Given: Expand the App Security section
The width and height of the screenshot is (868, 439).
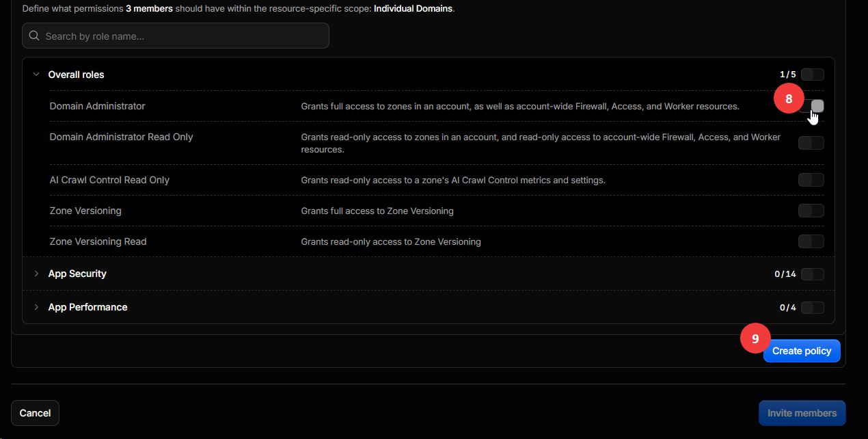Looking at the screenshot, I should [36, 274].
